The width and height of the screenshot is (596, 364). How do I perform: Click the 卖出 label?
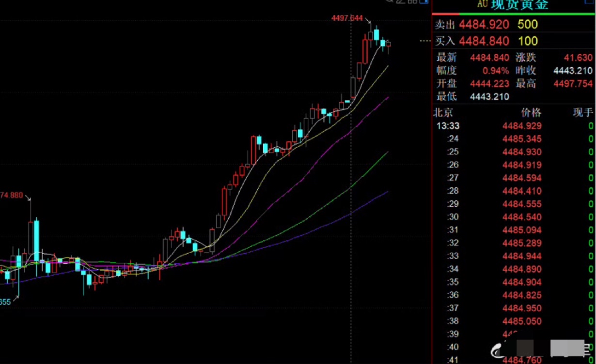pyautogui.click(x=445, y=25)
